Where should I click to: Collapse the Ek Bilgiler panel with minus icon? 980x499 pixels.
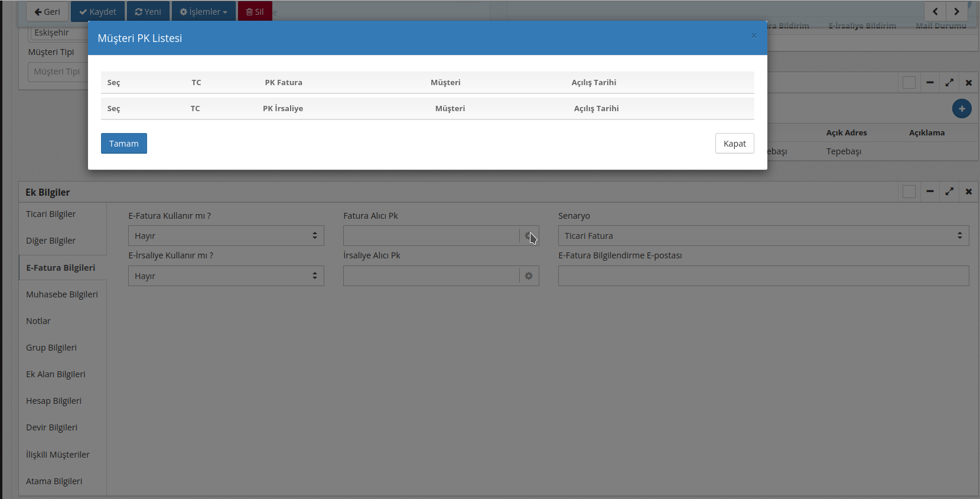pos(930,192)
